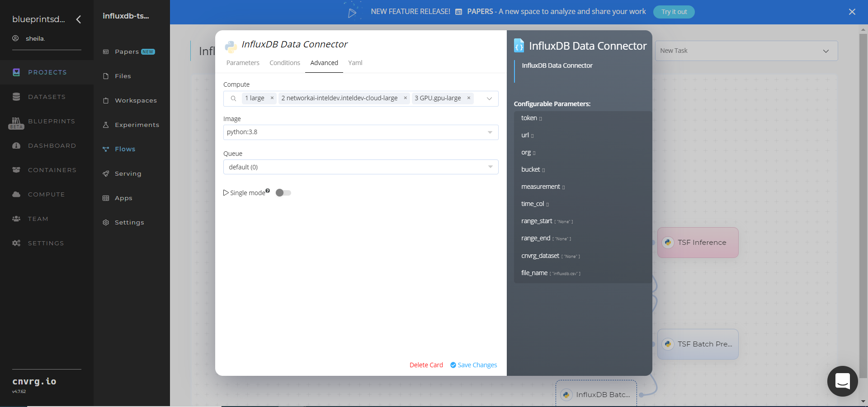Click the v4.7.62 version text
Screen dimensions: 868x407
(19, 392)
